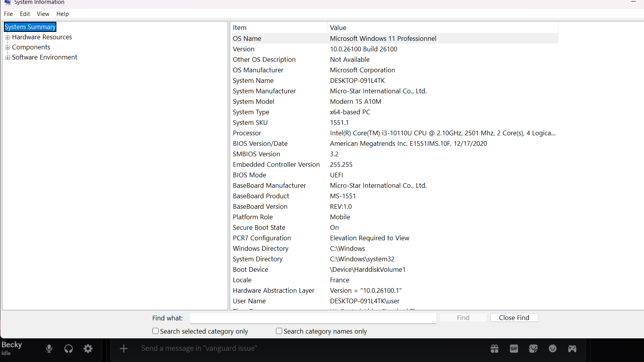The image size is (644, 362).
Task: Open the Edit menu
Action: point(25,14)
